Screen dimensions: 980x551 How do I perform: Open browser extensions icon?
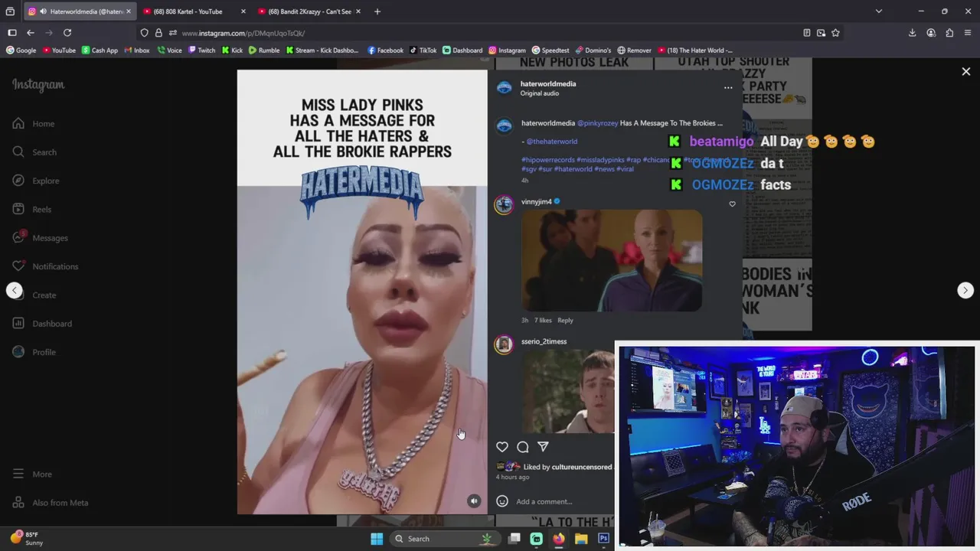949,33
